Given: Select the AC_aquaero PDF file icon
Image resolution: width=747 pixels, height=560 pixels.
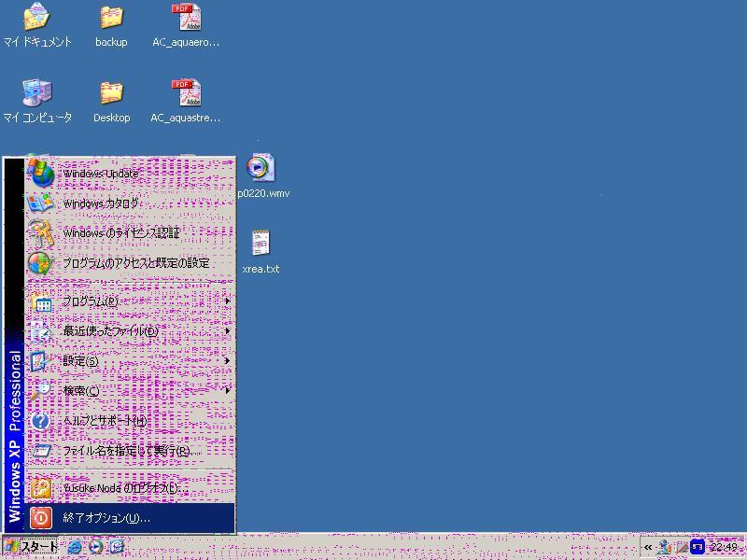Looking at the screenshot, I should [186, 25].
